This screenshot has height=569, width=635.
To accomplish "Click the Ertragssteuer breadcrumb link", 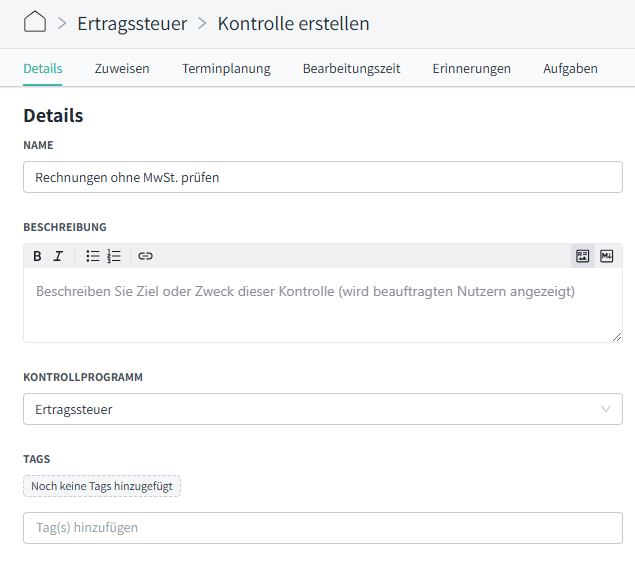I will click(132, 23).
